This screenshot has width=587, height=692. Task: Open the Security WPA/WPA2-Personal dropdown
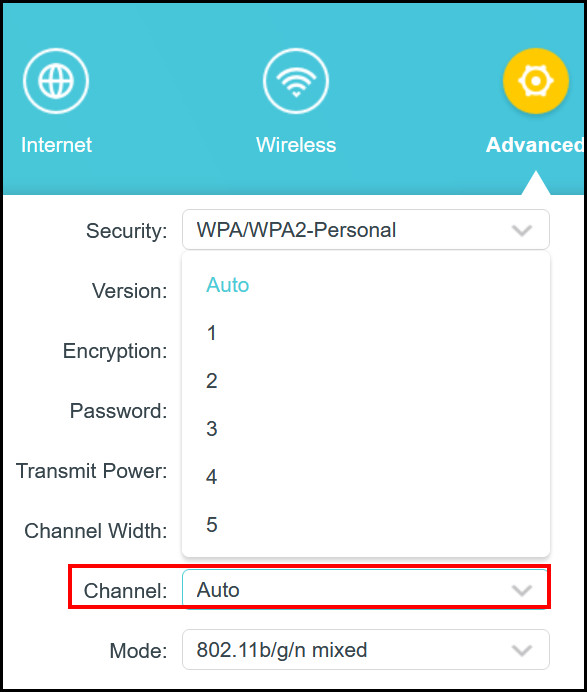(x=366, y=230)
